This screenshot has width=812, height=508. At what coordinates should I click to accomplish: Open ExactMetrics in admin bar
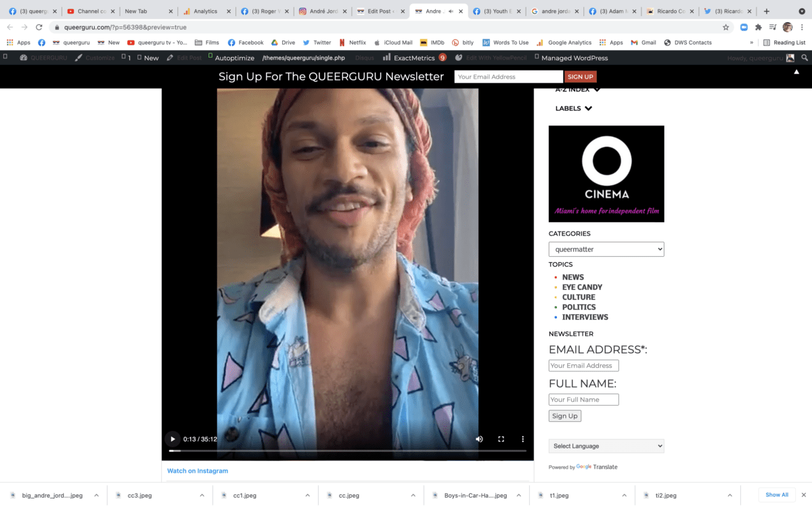click(413, 58)
